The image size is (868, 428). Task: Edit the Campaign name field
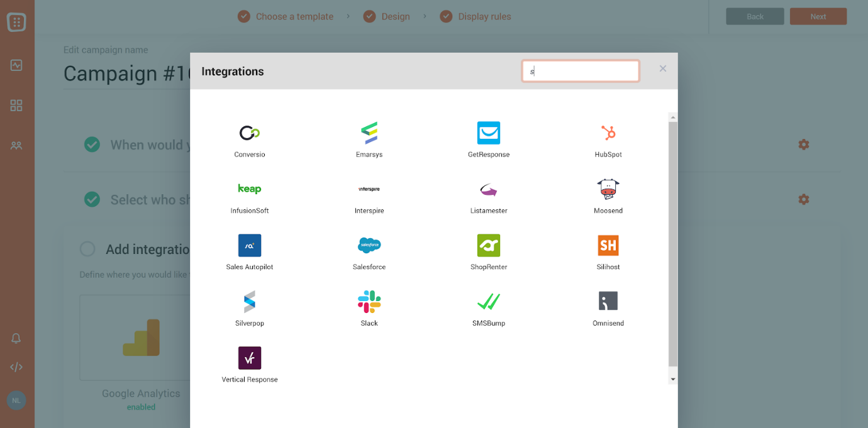127,74
